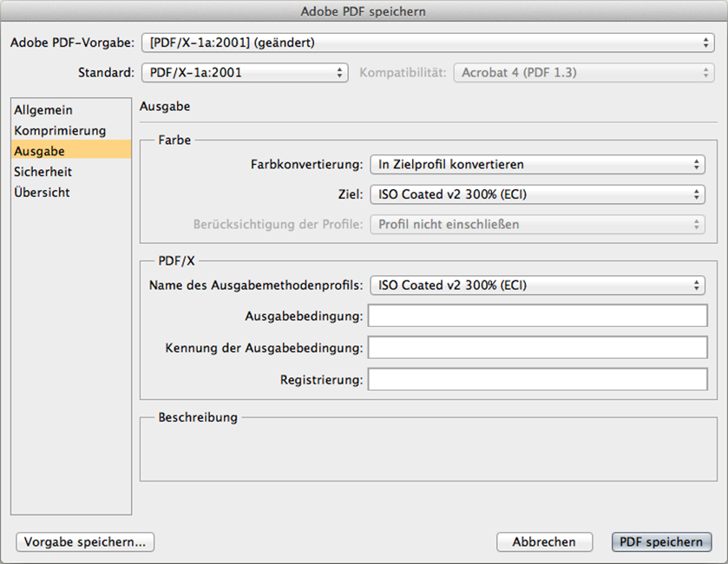Screen dimensions: 728x564
Task: Open the Kompatibilität Acrobat 4 dropdown
Action: [584, 72]
